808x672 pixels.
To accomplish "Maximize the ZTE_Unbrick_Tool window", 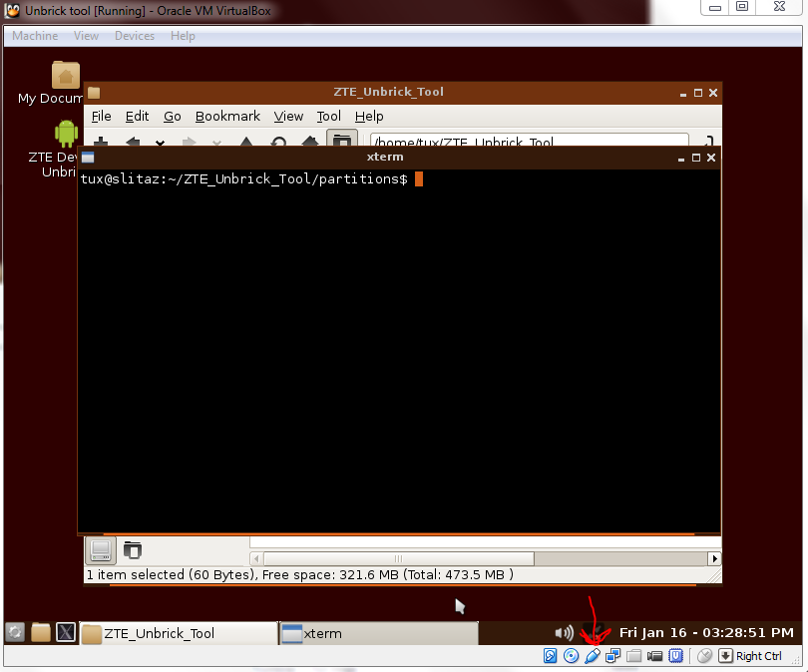I will click(x=698, y=93).
